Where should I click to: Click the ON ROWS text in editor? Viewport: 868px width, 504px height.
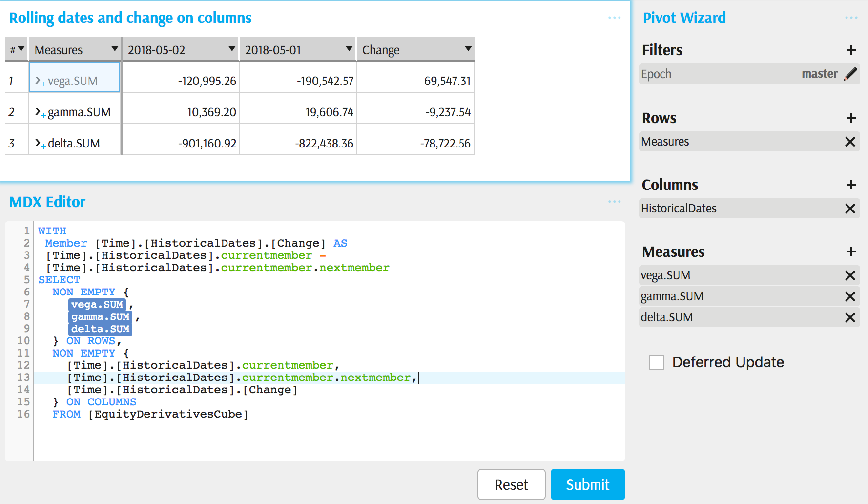(x=91, y=341)
